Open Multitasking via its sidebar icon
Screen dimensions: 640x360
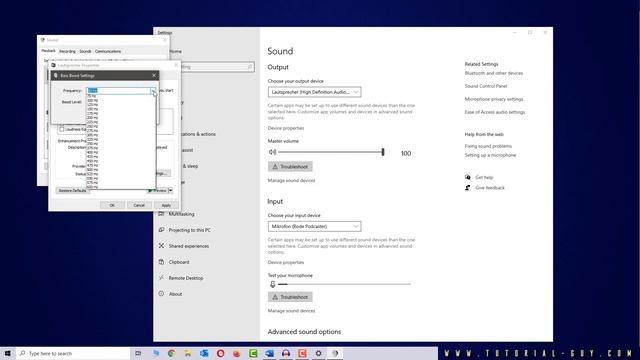pyautogui.click(x=161, y=214)
